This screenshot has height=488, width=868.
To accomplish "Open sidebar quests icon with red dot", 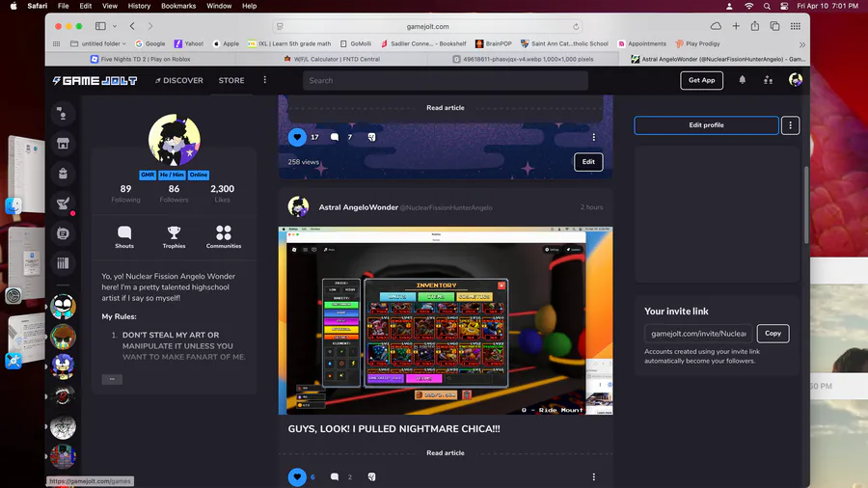I will click(x=63, y=203).
